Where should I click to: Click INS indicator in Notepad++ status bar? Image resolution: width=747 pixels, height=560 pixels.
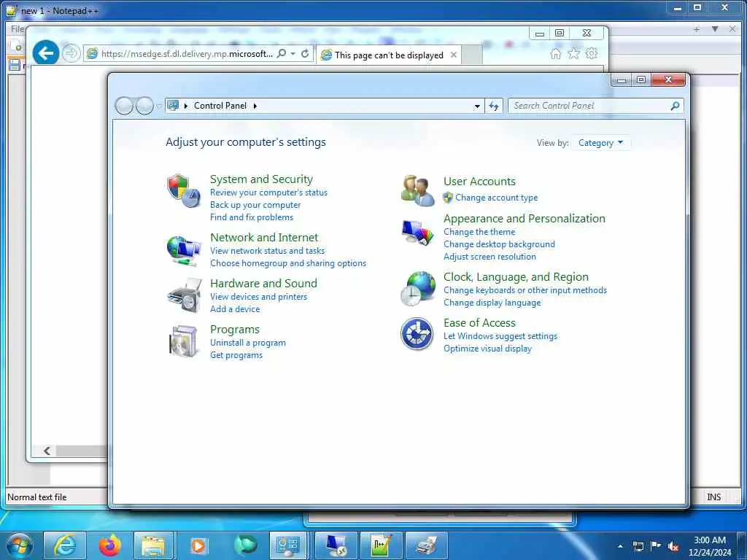point(713,497)
